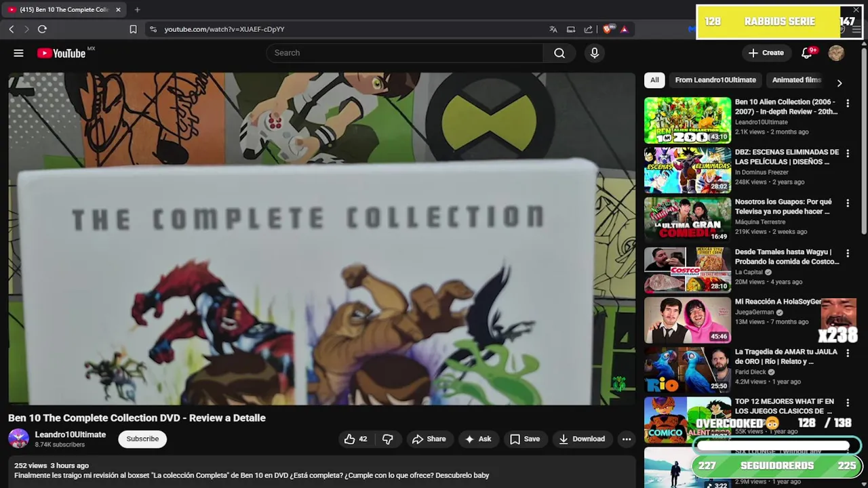Viewport: 868px width, 488px height.
Task: Select the All filter chip
Action: click(654, 80)
